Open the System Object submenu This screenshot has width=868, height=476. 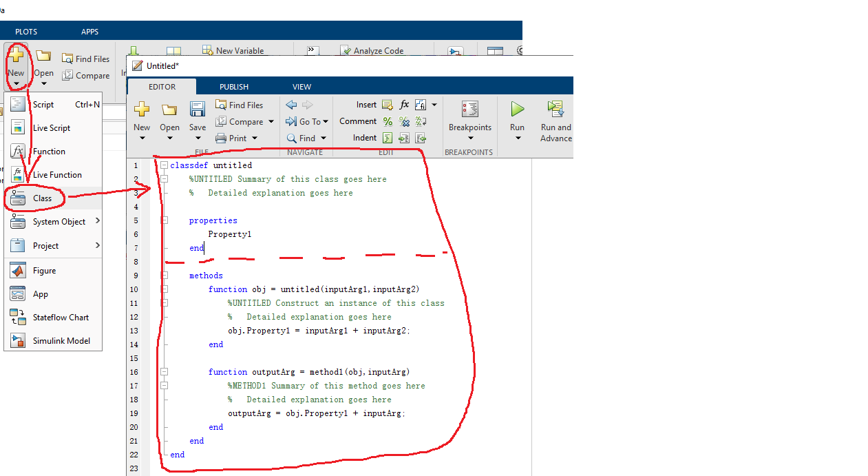54,222
